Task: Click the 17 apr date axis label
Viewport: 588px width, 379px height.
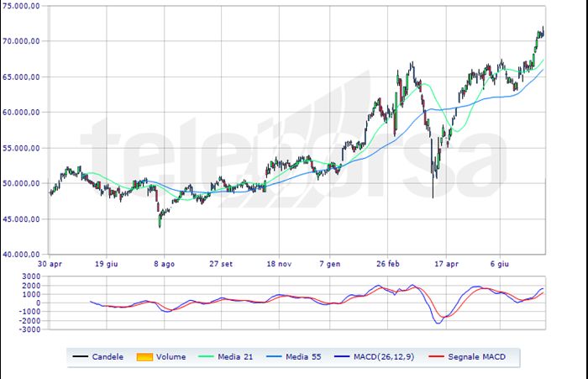Action: 446,264
